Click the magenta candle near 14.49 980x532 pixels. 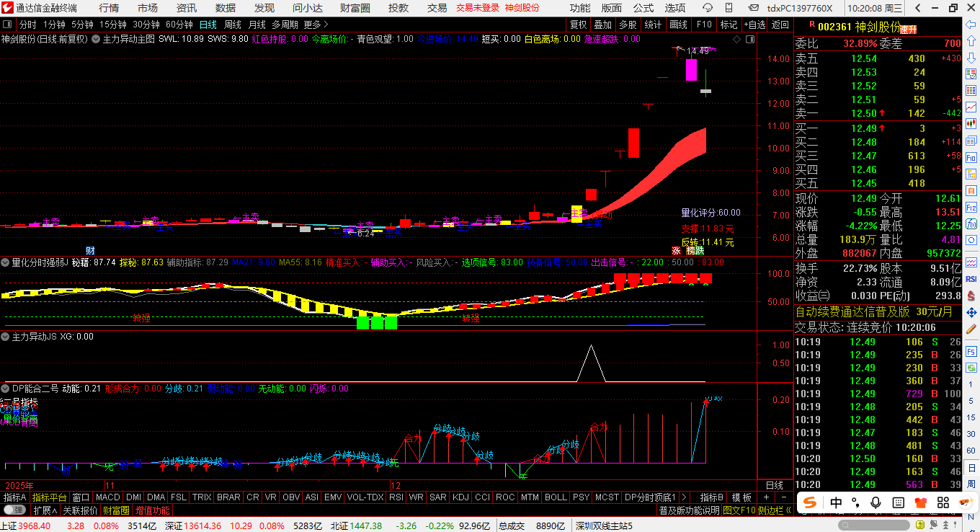(x=691, y=69)
